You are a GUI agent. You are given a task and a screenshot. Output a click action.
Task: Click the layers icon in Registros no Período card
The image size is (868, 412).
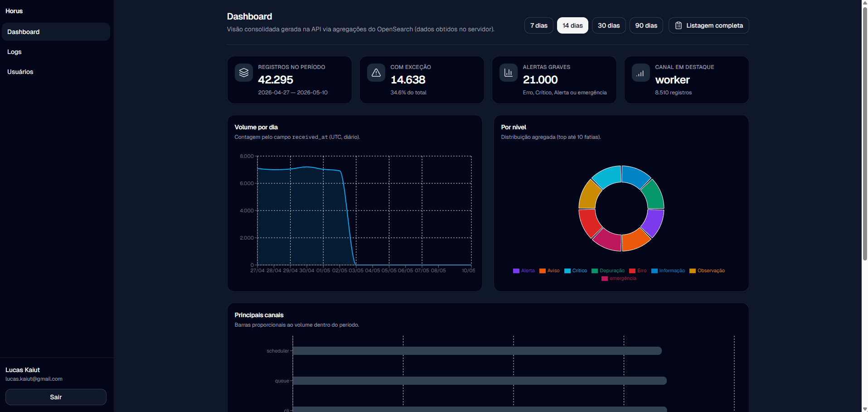(x=244, y=73)
